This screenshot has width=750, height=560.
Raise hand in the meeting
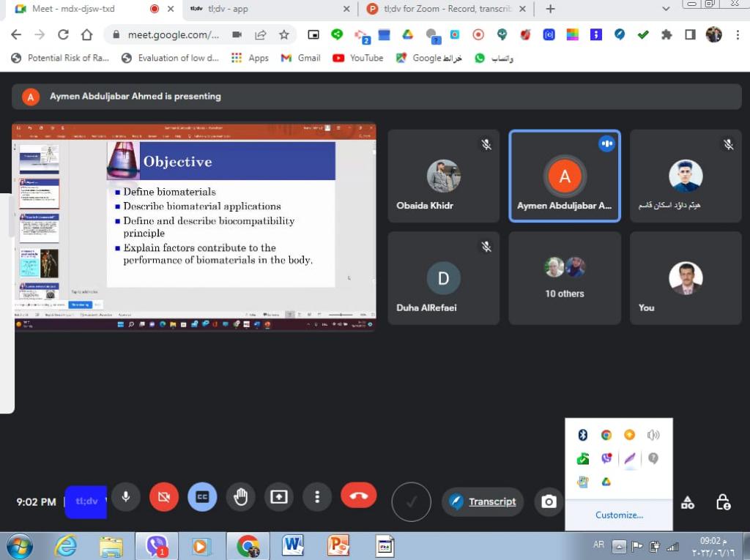click(240, 497)
